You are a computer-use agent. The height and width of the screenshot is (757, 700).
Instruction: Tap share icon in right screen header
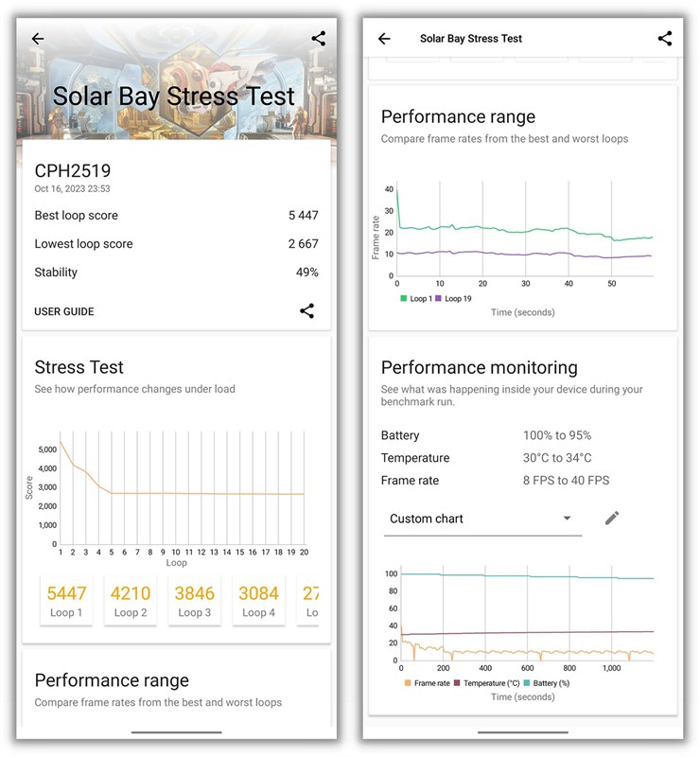coord(665,39)
